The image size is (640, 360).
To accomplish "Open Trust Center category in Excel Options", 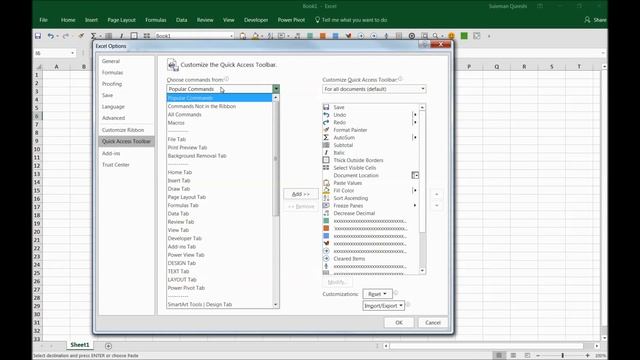I will (116, 164).
